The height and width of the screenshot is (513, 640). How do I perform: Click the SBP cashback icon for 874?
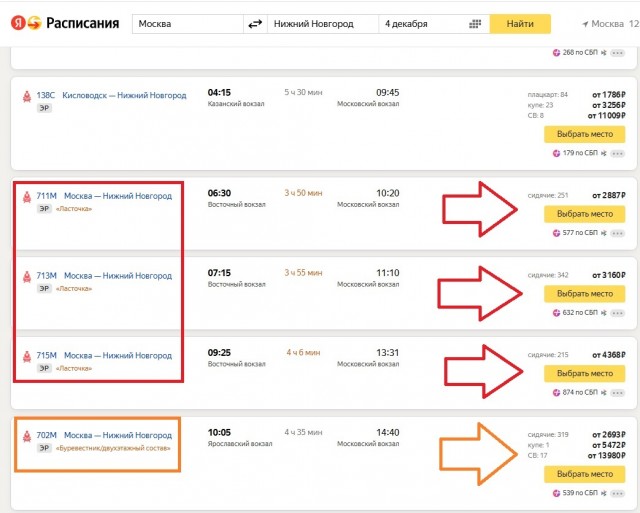pyautogui.click(x=556, y=393)
